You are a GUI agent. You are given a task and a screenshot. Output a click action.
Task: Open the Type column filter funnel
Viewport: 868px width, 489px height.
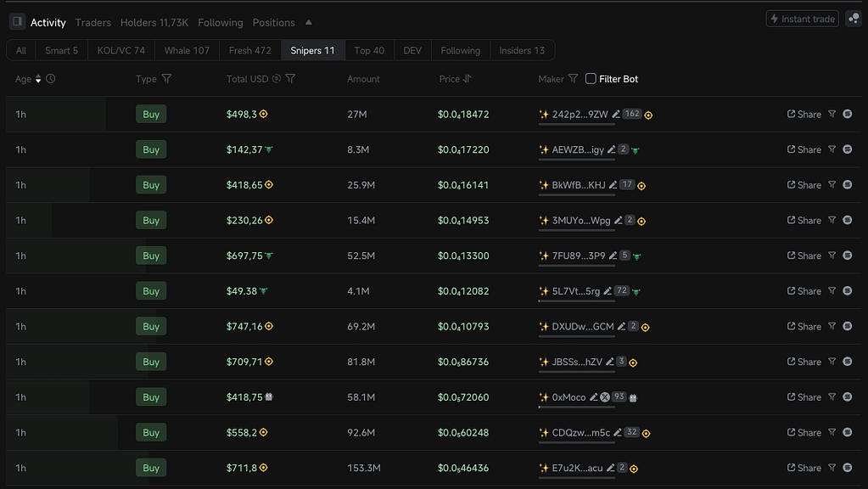(x=166, y=79)
